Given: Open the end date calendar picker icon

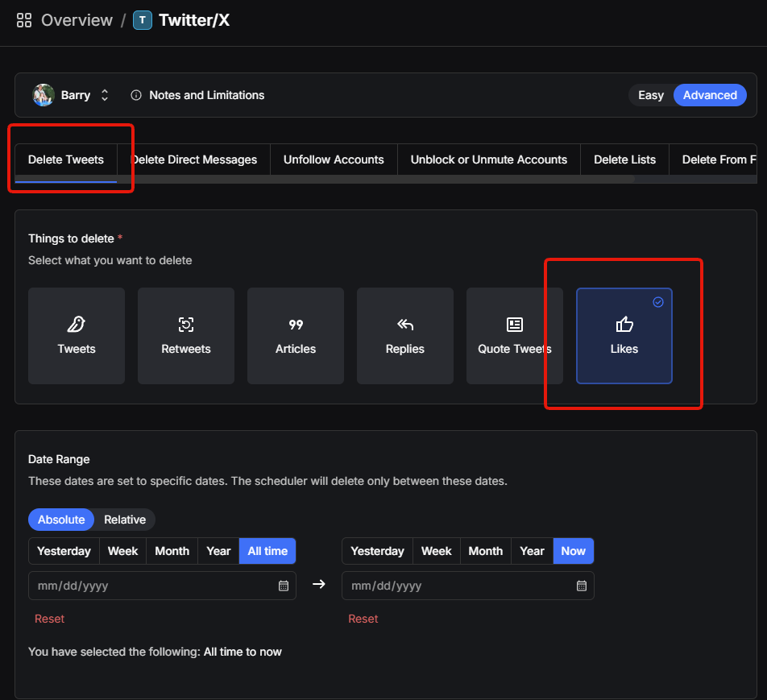Looking at the screenshot, I should click(x=581, y=586).
